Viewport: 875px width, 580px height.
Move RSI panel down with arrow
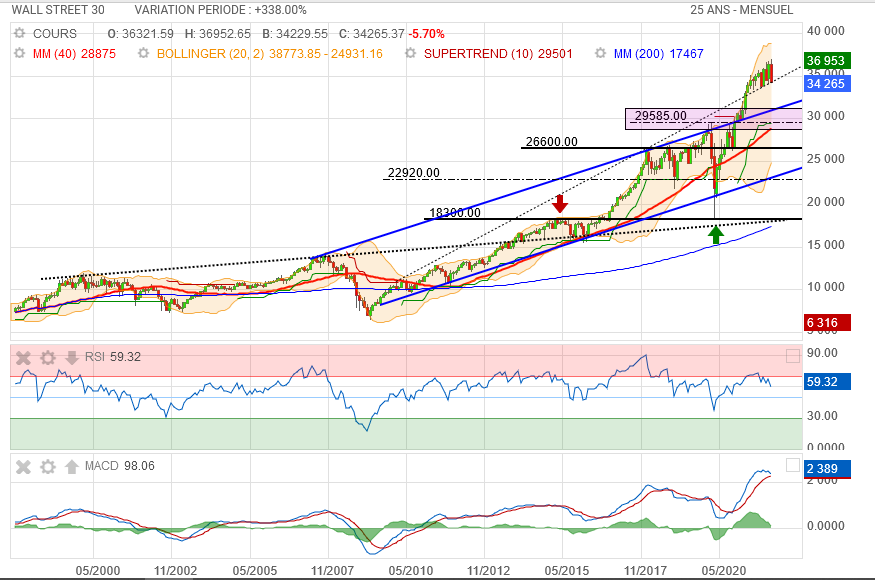71,357
